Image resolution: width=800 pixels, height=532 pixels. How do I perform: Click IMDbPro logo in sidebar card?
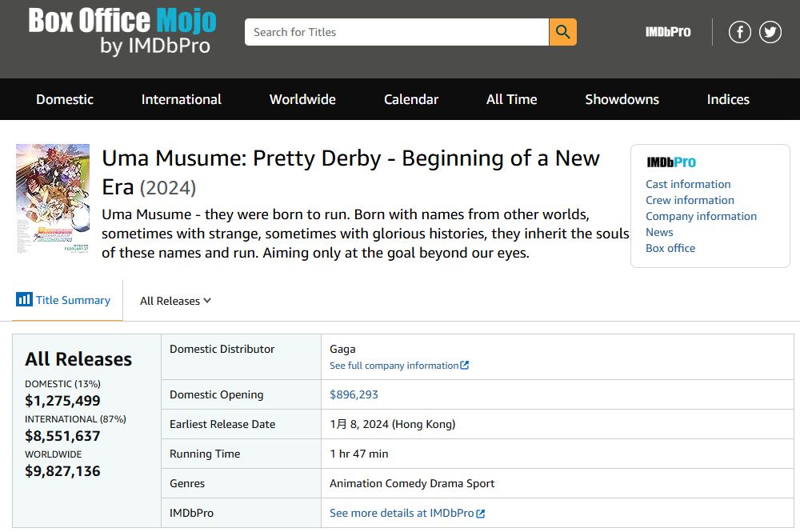(671, 162)
